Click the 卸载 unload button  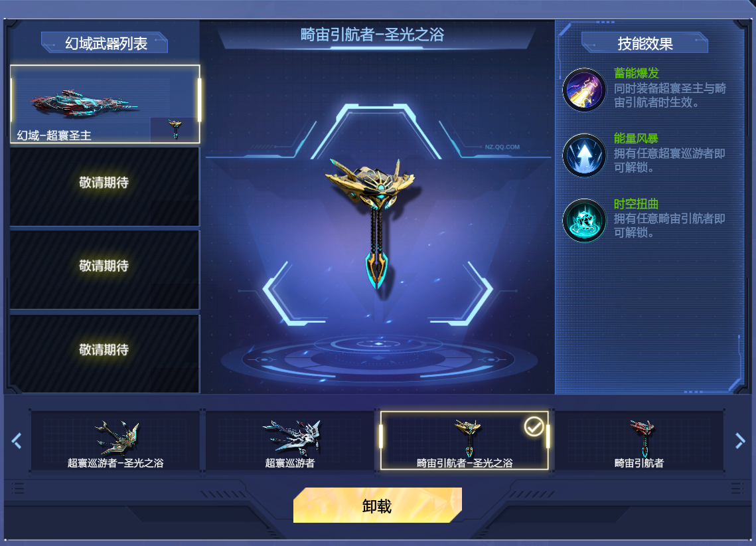377,505
